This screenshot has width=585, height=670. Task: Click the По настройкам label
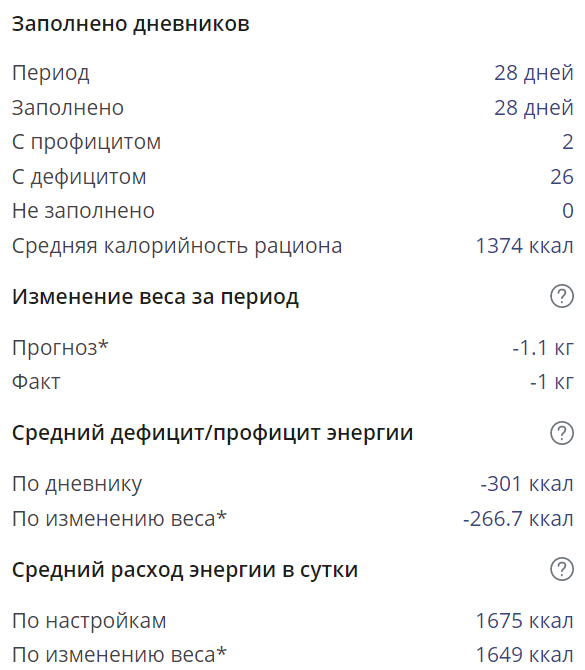point(89,621)
